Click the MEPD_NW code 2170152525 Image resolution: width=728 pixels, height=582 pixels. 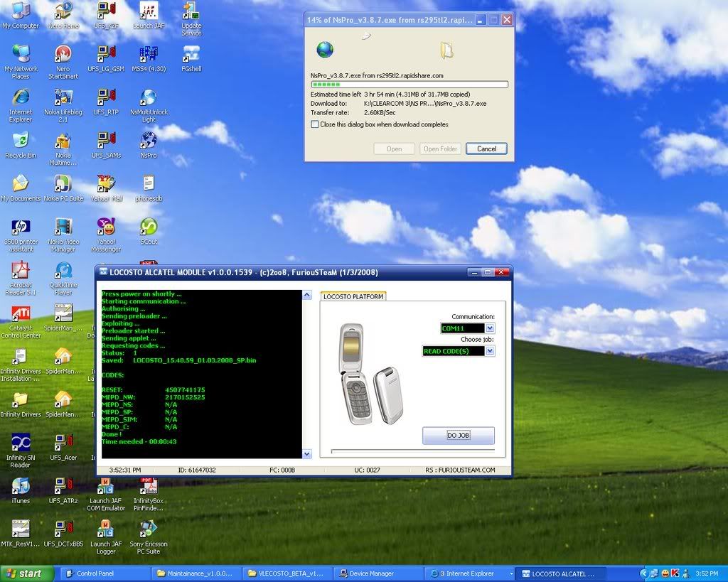pyautogui.click(x=185, y=397)
